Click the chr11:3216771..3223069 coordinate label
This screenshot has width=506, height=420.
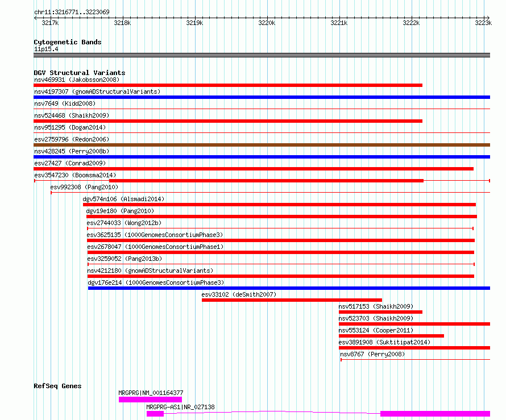click(72, 13)
